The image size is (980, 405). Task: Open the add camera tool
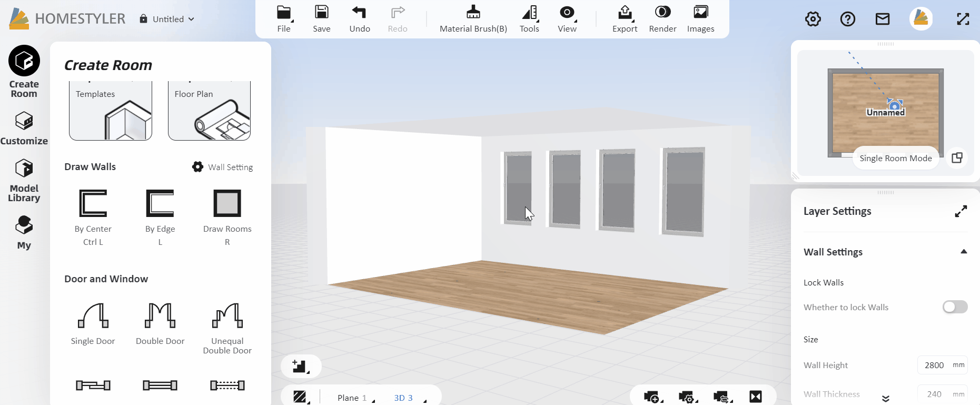(653, 397)
